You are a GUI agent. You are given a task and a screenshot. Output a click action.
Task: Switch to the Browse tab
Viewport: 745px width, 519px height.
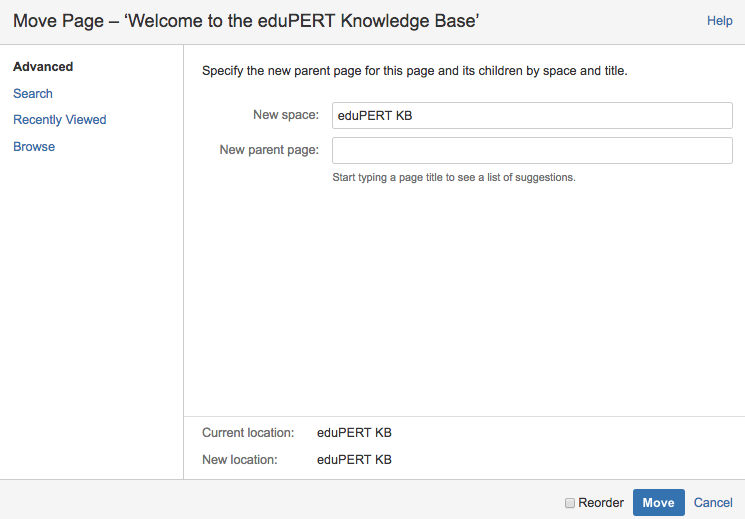34,146
